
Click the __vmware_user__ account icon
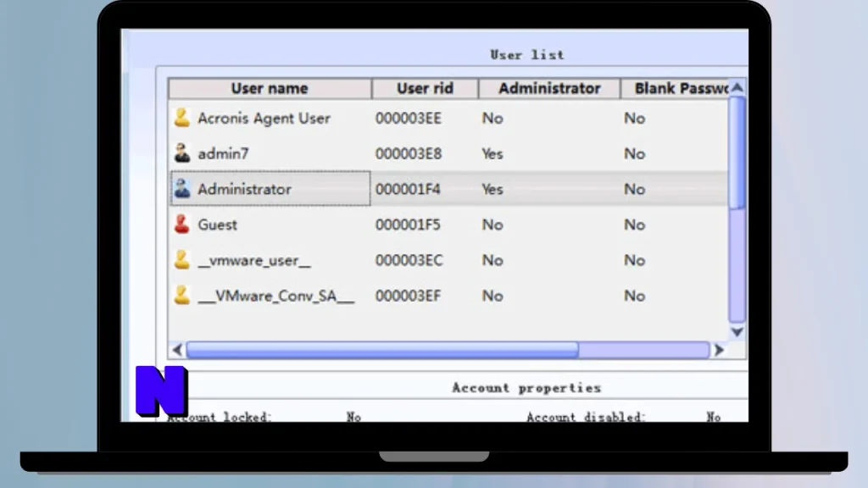coord(181,259)
